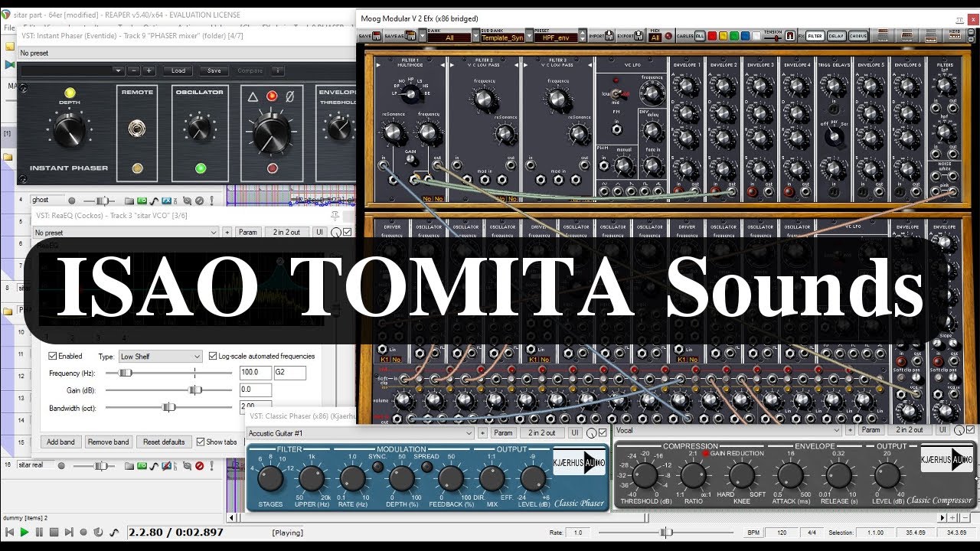
Task: Click the envelope button on ghost track
Action: coord(154,201)
